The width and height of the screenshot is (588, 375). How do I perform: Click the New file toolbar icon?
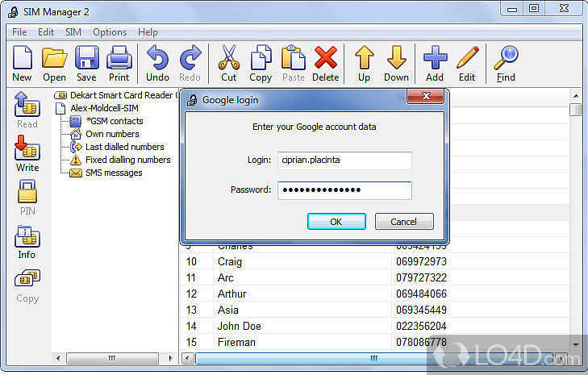pyautogui.click(x=22, y=64)
